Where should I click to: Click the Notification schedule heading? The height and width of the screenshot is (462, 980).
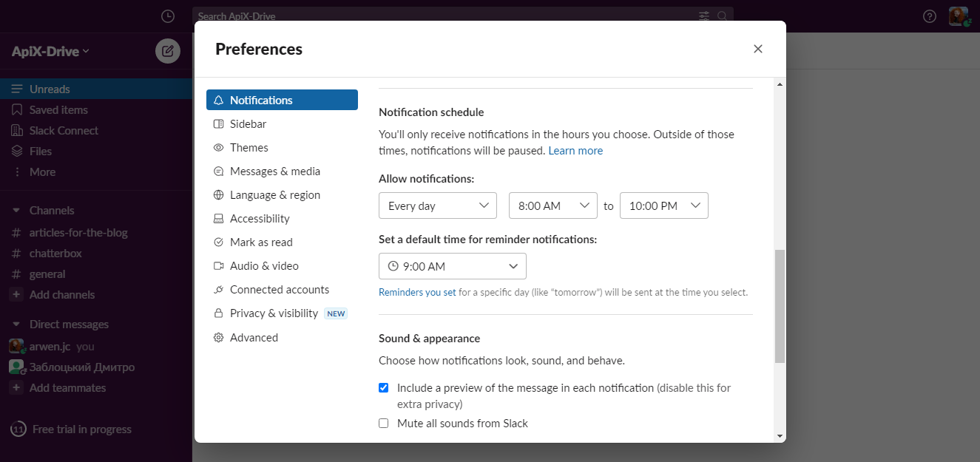point(431,112)
